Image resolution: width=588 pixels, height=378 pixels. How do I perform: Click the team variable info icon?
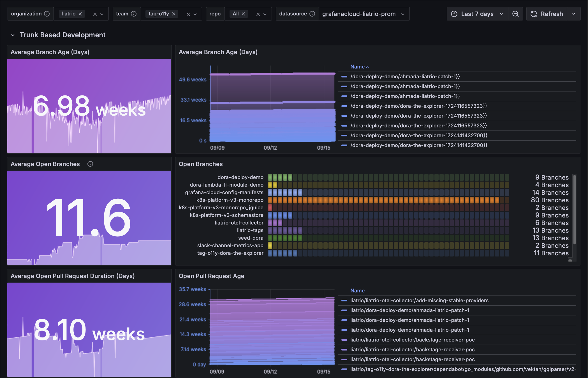(134, 14)
